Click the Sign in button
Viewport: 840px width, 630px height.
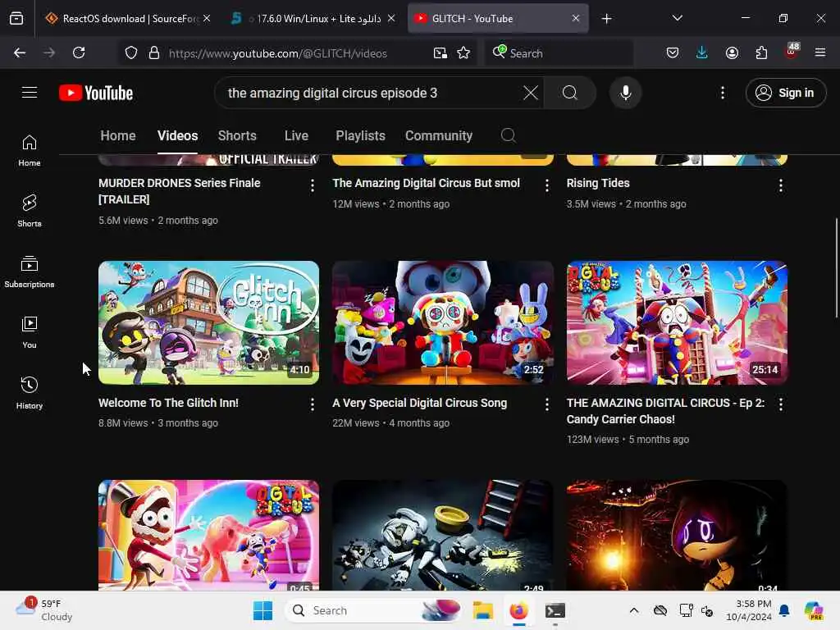coord(786,93)
